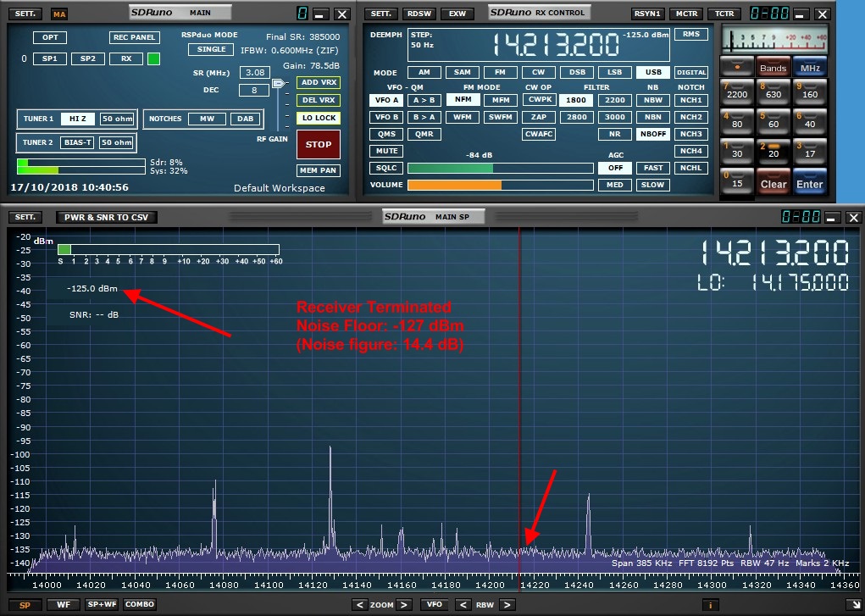Toggle HI Z input on Tuner 1
The image size is (865, 616).
tap(78, 119)
